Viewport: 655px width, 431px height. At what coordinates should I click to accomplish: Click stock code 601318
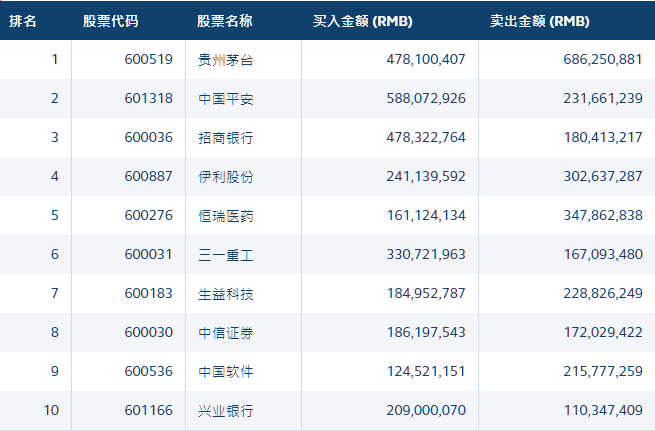coord(149,98)
